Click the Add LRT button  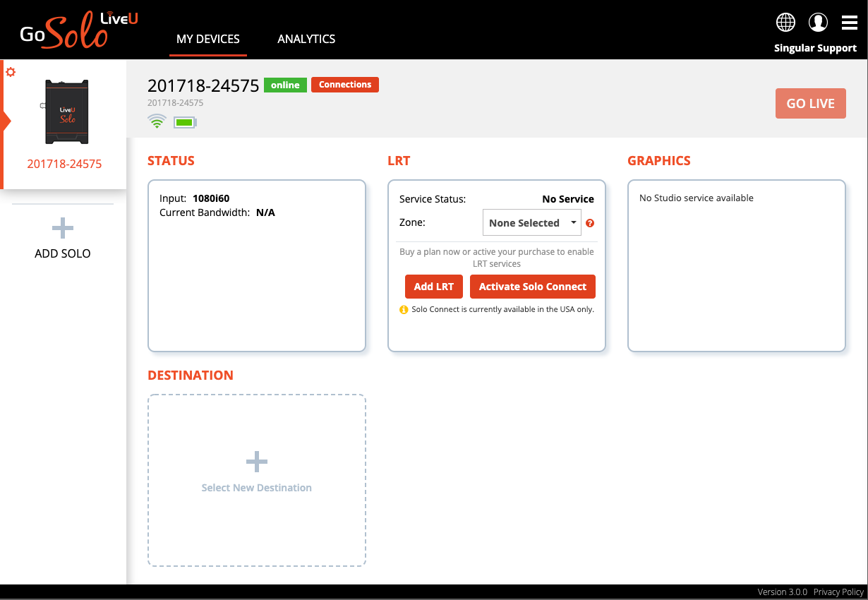point(434,287)
